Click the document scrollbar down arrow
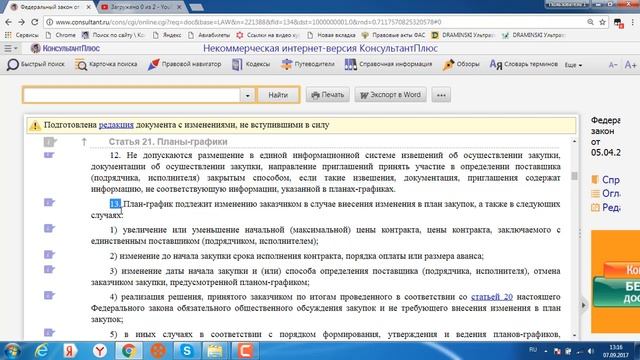The width and height of the screenshot is (640, 360). tap(574, 335)
